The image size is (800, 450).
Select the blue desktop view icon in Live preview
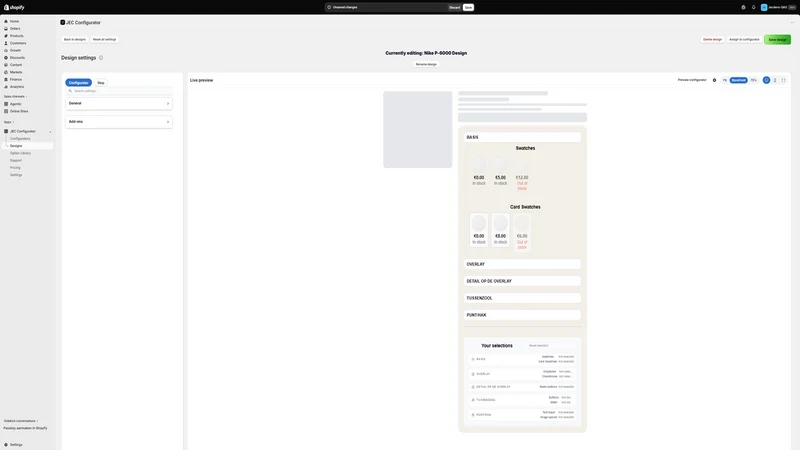pyautogui.click(x=766, y=80)
